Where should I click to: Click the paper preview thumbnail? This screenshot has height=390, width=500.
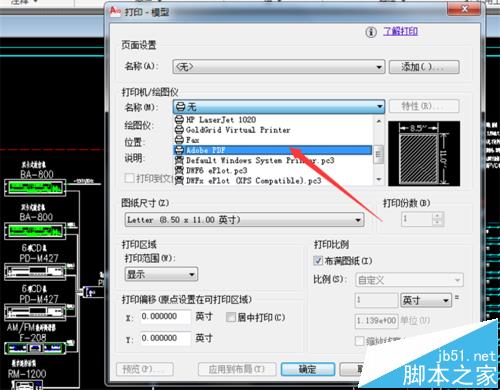point(424,153)
